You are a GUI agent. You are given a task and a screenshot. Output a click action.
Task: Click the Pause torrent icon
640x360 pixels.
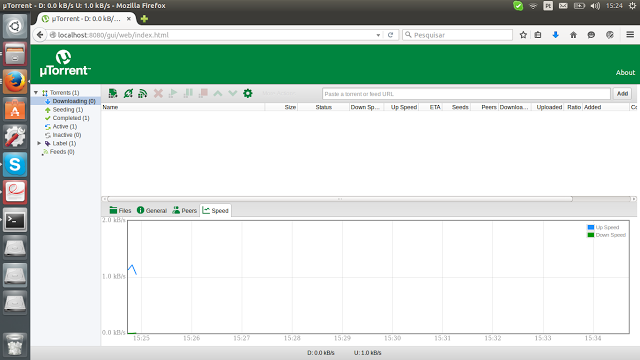point(188,93)
